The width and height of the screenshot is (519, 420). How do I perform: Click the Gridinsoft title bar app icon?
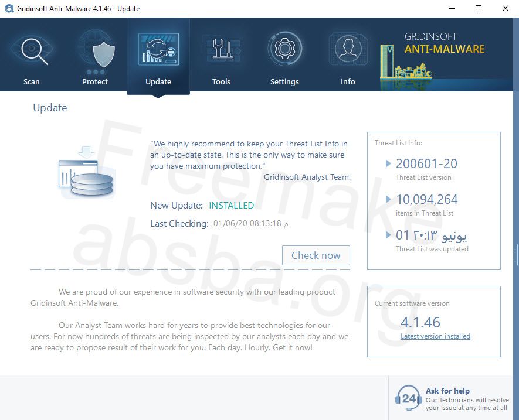(x=9, y=8)
